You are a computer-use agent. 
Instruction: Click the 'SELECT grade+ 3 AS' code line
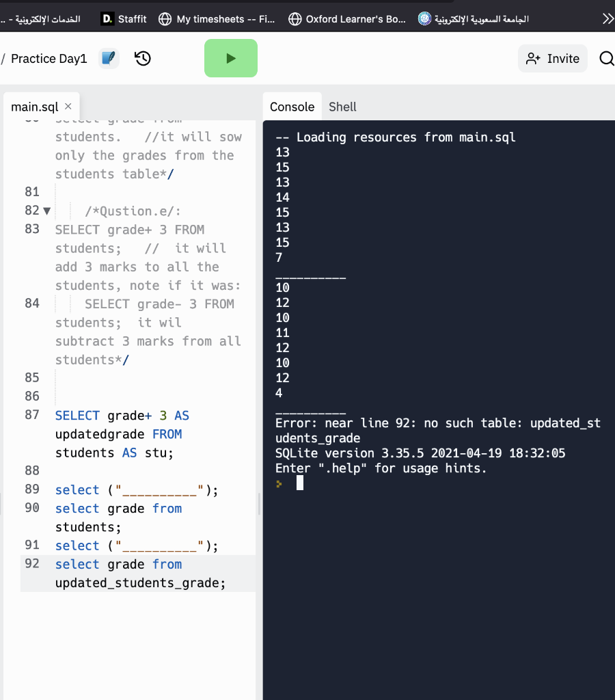(x=122, y=416)
